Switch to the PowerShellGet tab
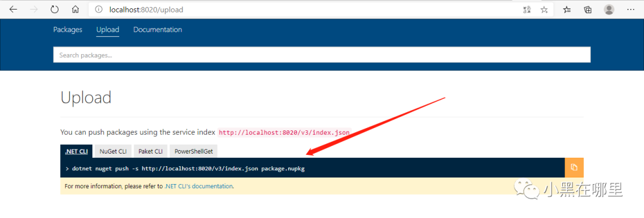 pyautogui.click(x=193, y=151)
